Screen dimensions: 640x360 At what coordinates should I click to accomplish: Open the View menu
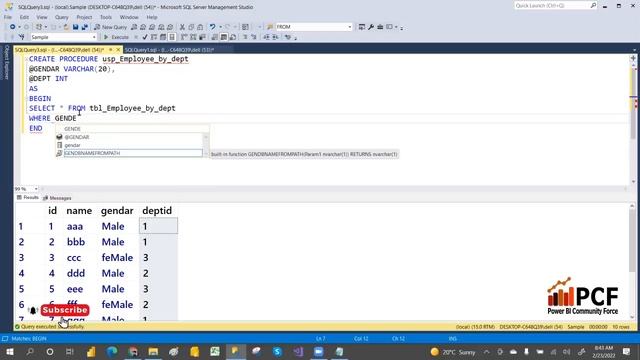42,17
